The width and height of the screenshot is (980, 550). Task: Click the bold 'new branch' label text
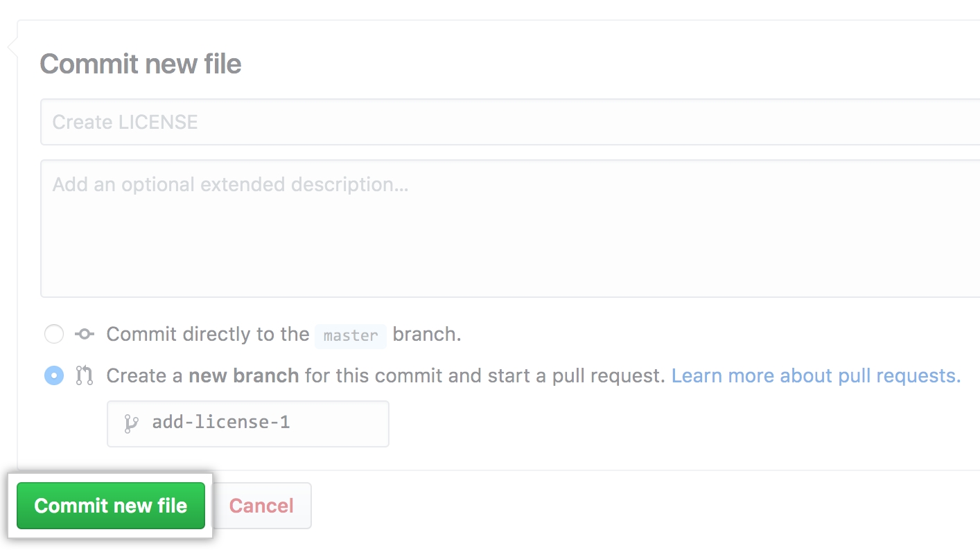(243, 376)
